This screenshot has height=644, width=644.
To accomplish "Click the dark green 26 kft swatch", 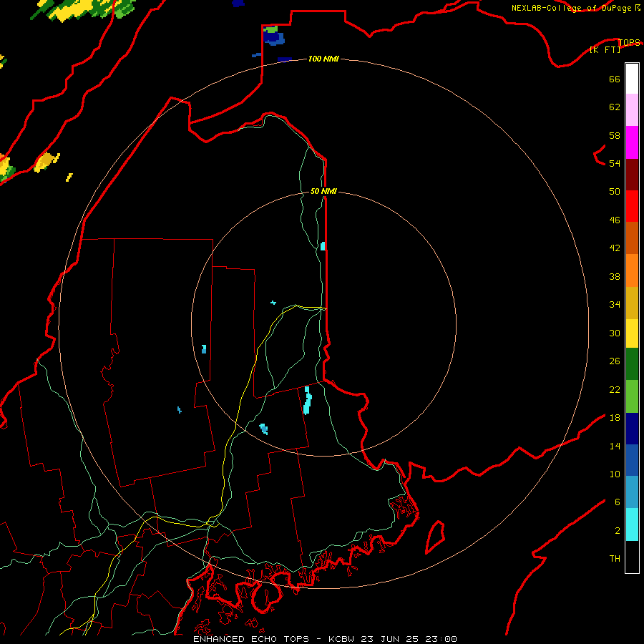I will point(632,364).
